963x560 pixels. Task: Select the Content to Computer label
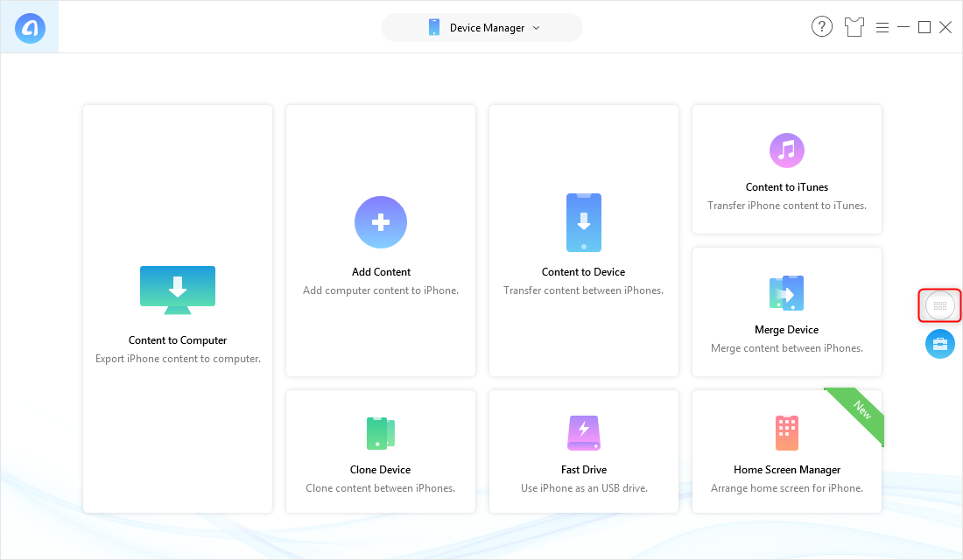tap(178, 340)
